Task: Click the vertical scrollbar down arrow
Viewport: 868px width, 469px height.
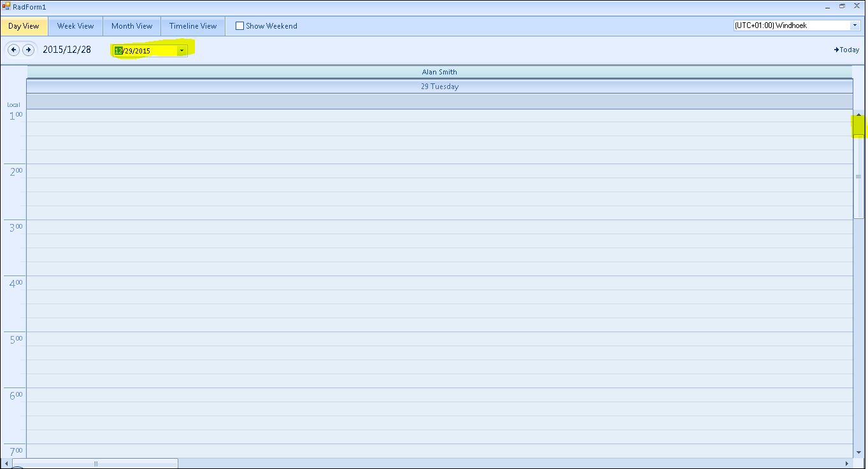Action: tap(858, 452)
